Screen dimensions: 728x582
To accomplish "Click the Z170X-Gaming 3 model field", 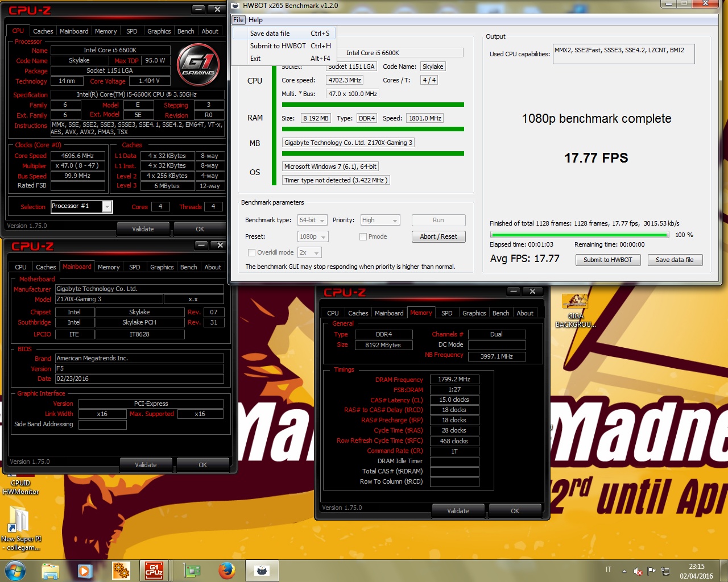I will tap(109, 299).
